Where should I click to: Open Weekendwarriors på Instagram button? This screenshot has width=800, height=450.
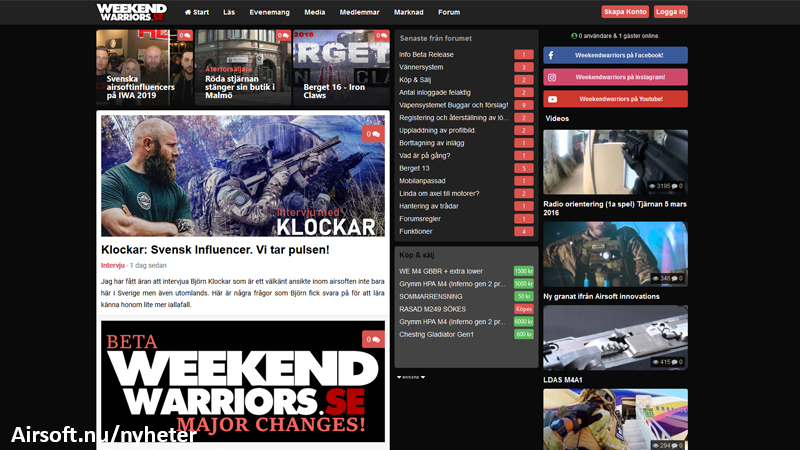pyautogui.click(x=615, y=77)
